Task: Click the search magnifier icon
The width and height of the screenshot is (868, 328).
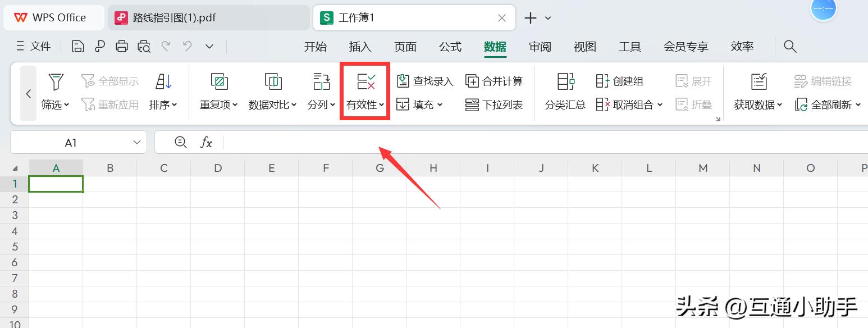Action: click(790, 47)
